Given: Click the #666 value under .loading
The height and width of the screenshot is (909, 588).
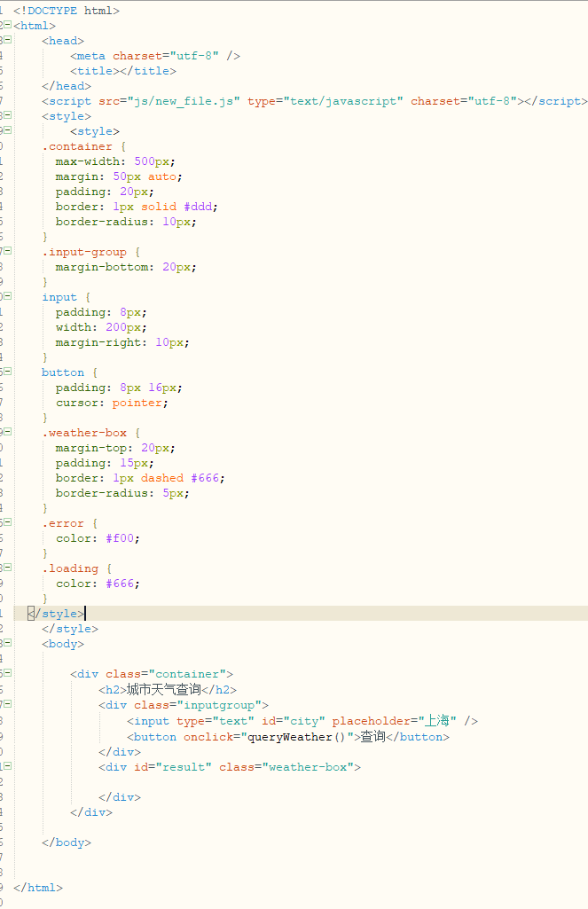Looking at the screenshot, I should [120, 584].
